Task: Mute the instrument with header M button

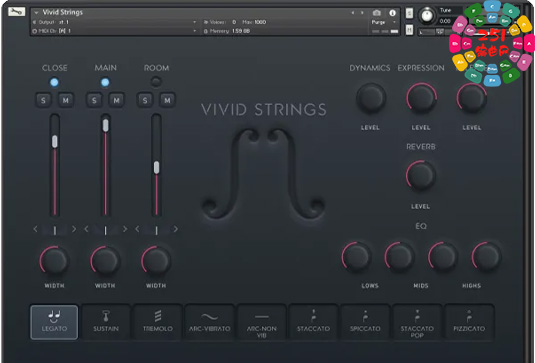Action: pos(409,29)
